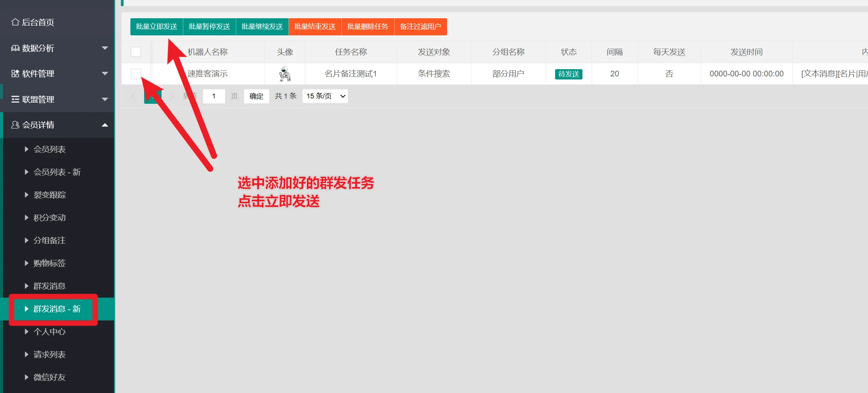This screenshot has height=393, width=868.
Task: Click the home icon beside 后台首页
Action: point(15,22)
